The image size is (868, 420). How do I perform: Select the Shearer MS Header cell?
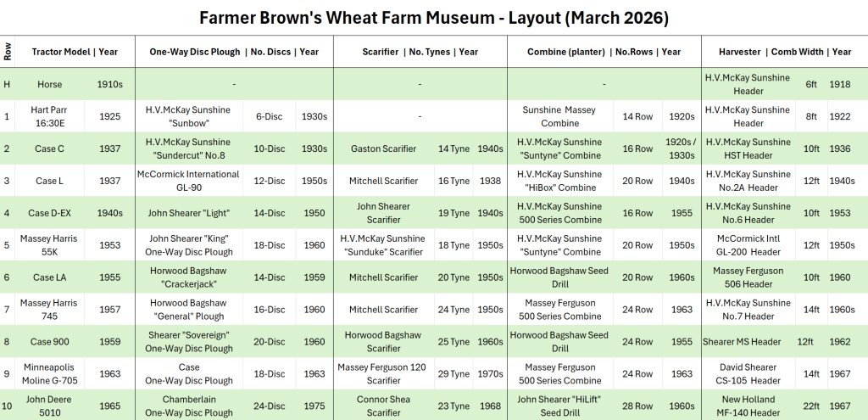click(742, 342)
